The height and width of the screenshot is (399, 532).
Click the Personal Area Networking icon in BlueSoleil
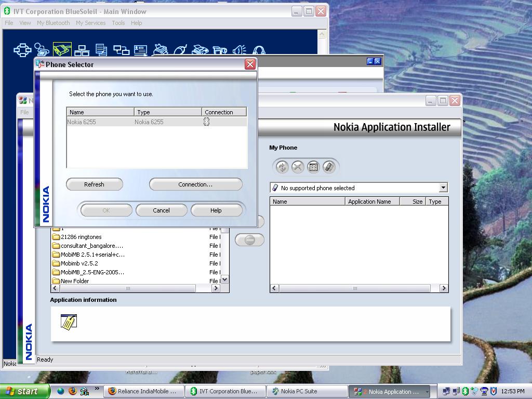(x=22, y=50)
